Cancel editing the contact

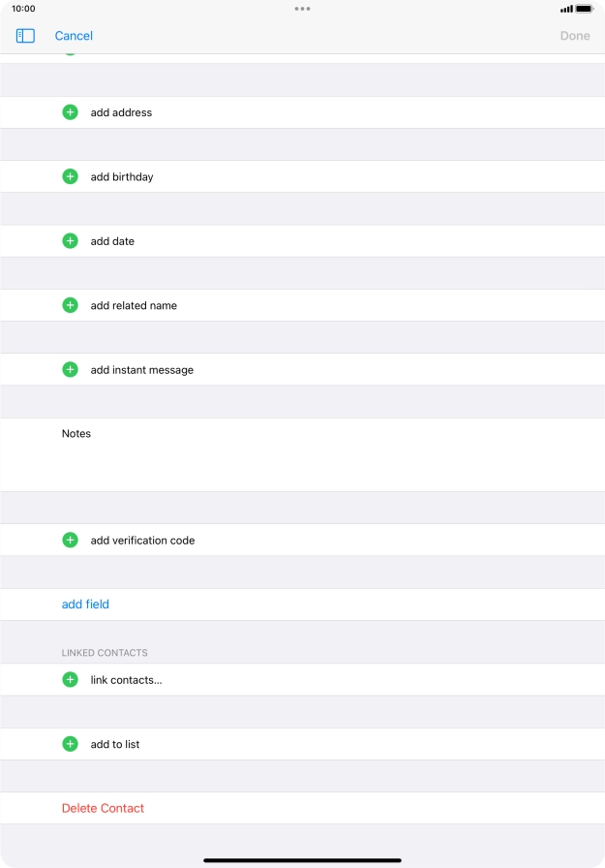(72, 35)
